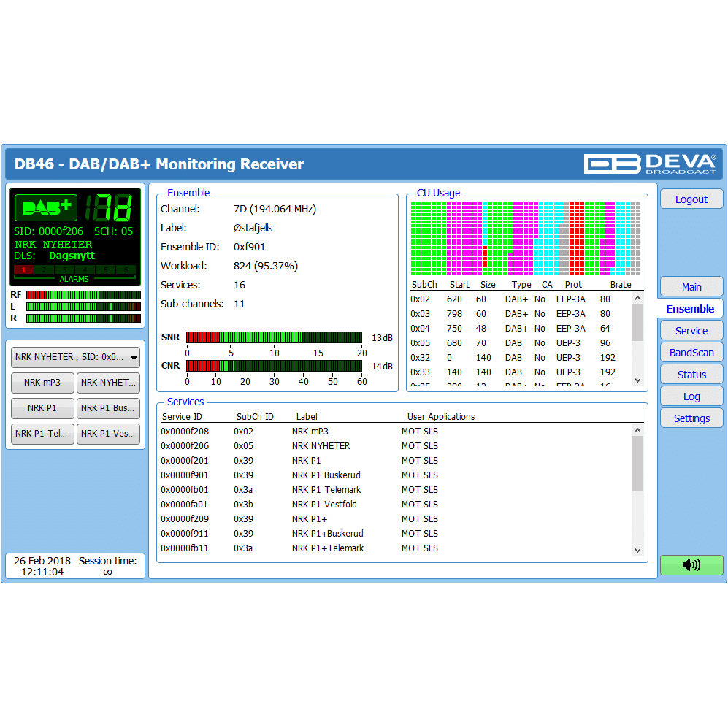Click the DEVA Broadcast logo
This screenshot has height=728, width=728.
click(x=650, y=164)
